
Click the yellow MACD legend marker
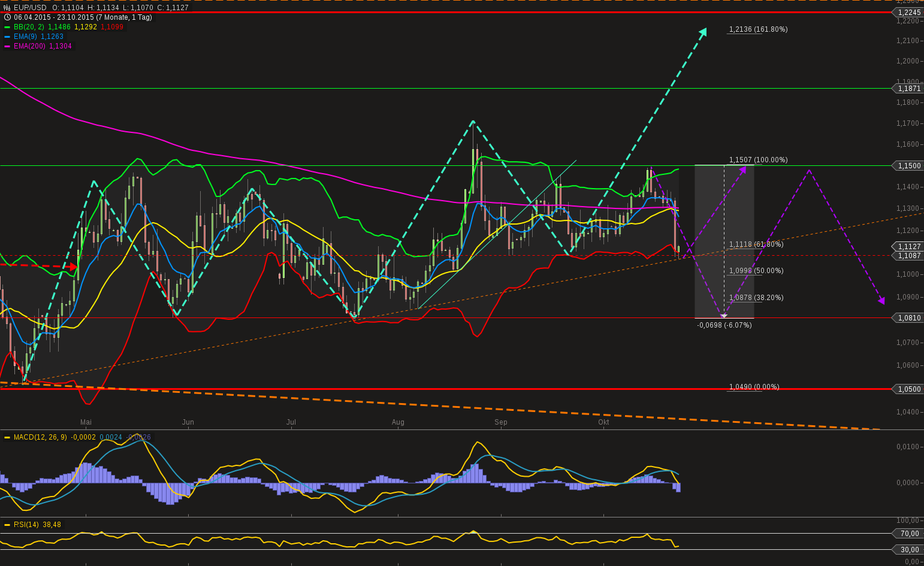click(7, 437)
